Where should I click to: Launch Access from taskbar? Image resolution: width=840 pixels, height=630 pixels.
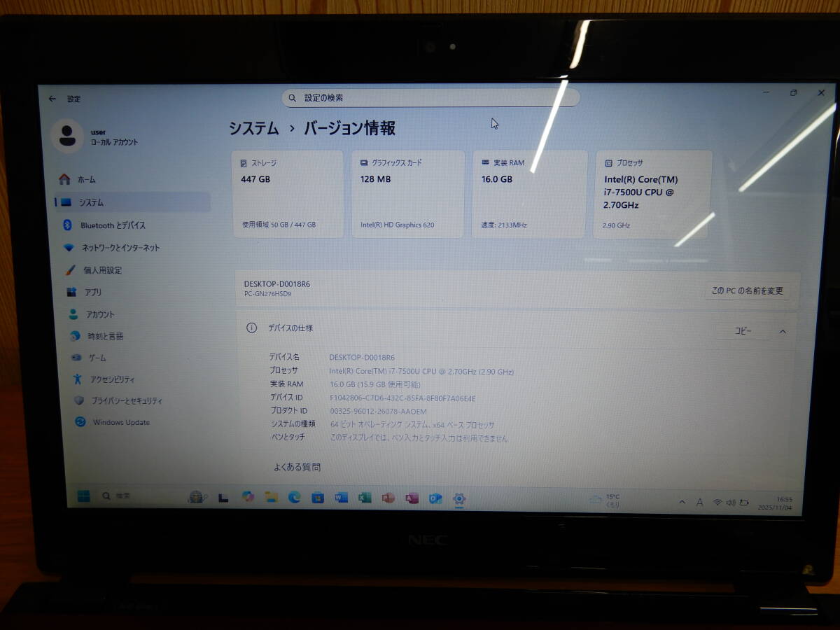412,498
